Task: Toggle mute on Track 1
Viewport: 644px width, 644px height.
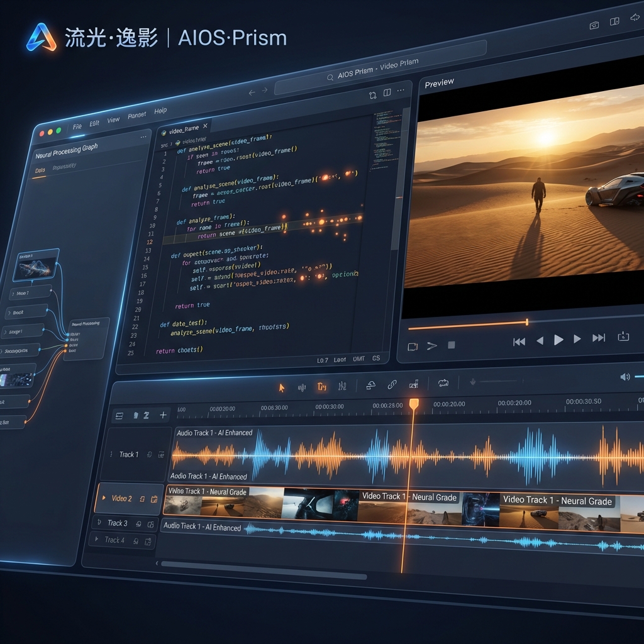Action: 150,455
